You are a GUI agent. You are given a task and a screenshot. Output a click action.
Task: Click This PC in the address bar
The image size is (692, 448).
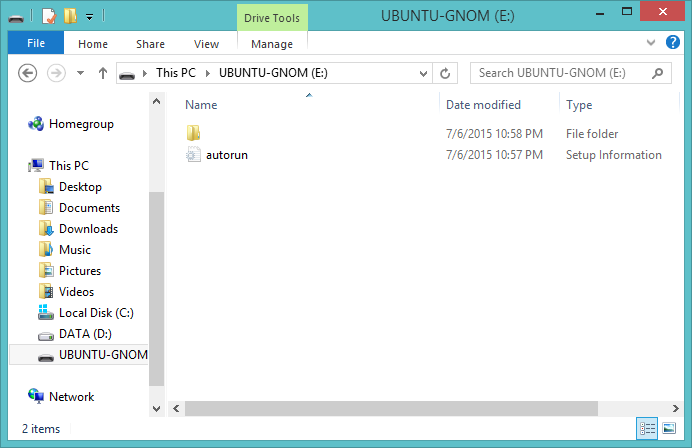coord(176,73)
